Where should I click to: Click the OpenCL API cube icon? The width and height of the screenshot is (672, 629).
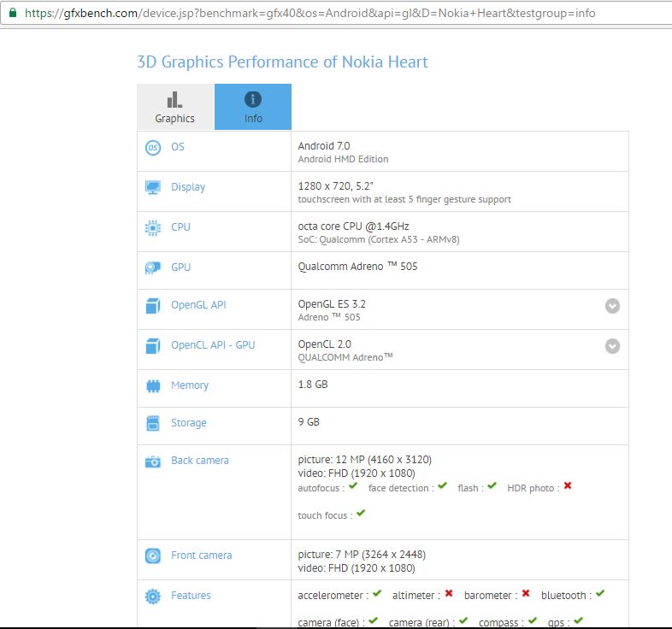click(153, 346)
